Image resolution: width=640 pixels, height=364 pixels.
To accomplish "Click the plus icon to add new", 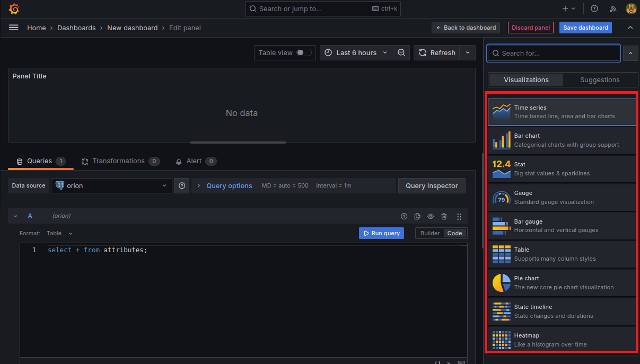I will (568, 8).
